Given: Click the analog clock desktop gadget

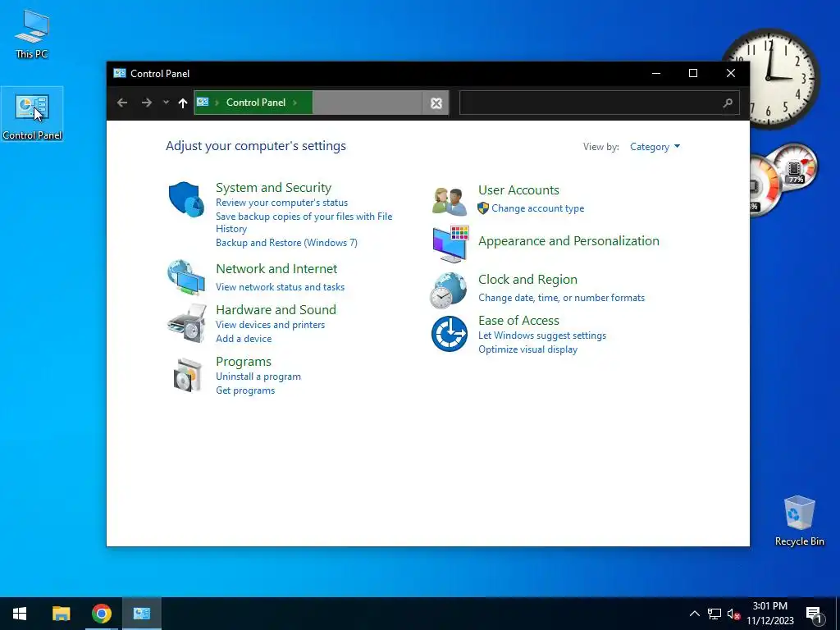Looking at the screenshot, I should point(769,78).
